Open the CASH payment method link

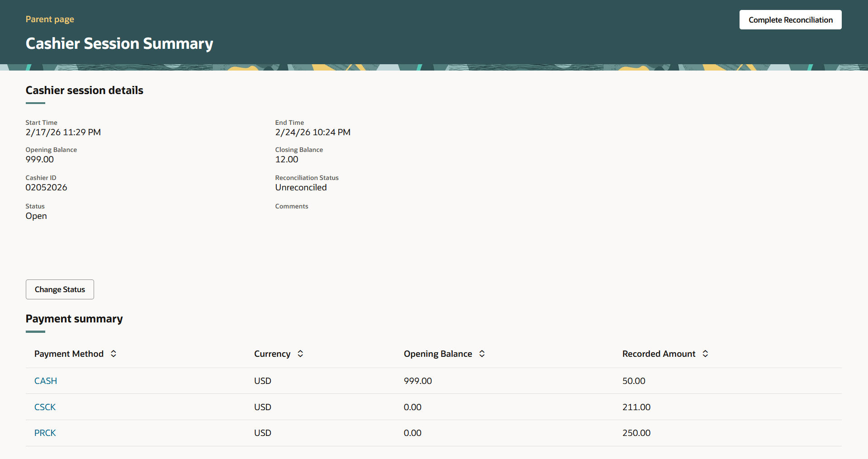[46, 381]
